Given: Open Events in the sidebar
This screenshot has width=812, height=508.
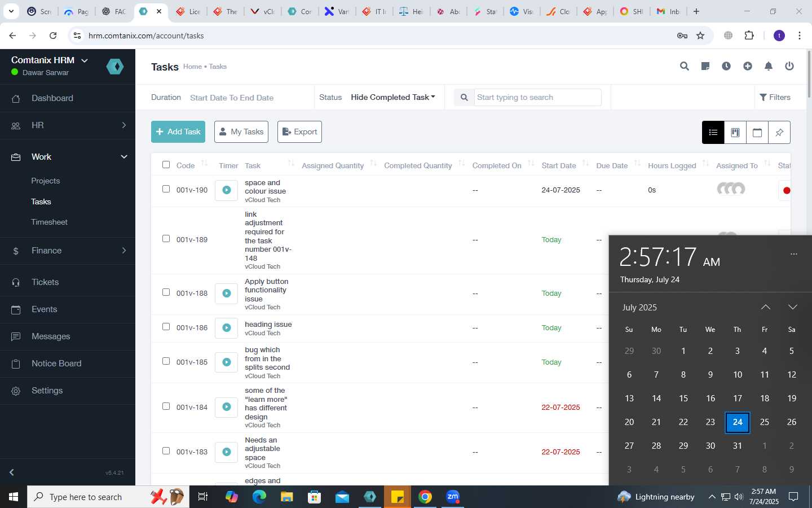Looking at the screenshot, I should [68, 309].
